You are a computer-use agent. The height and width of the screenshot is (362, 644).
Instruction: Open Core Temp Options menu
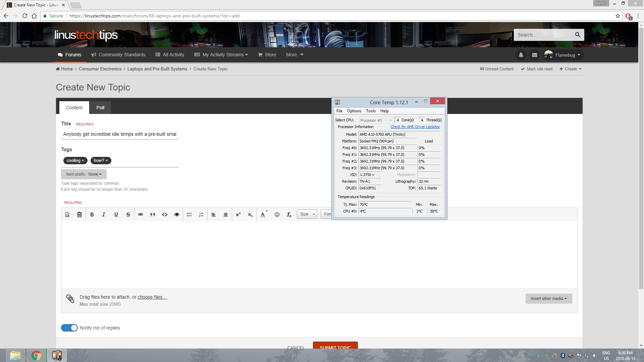pyautogui.click(x=354, y=111)
